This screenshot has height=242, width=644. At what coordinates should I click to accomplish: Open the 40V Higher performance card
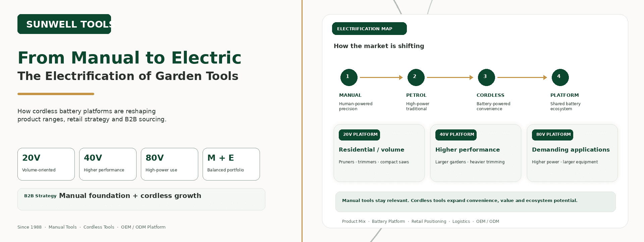click(108, 164)
